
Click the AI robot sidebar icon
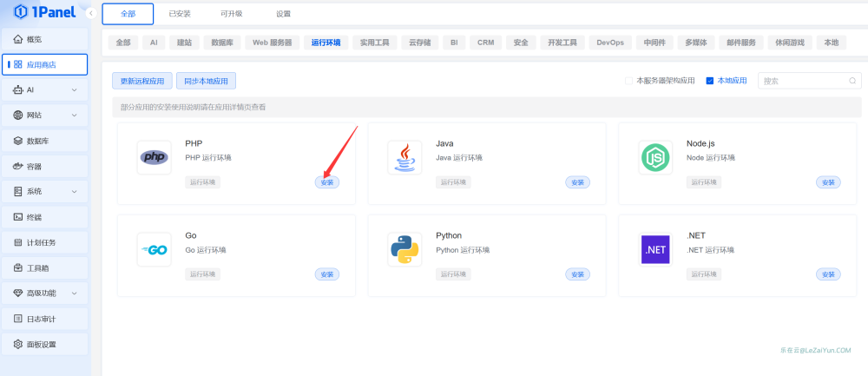pos(18,89)
